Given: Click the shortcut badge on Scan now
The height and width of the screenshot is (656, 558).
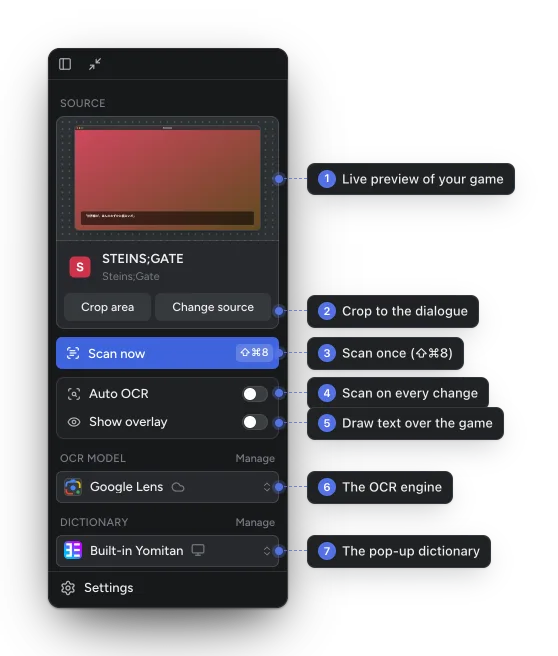Looking at the screenshot, I should (254, 353).
